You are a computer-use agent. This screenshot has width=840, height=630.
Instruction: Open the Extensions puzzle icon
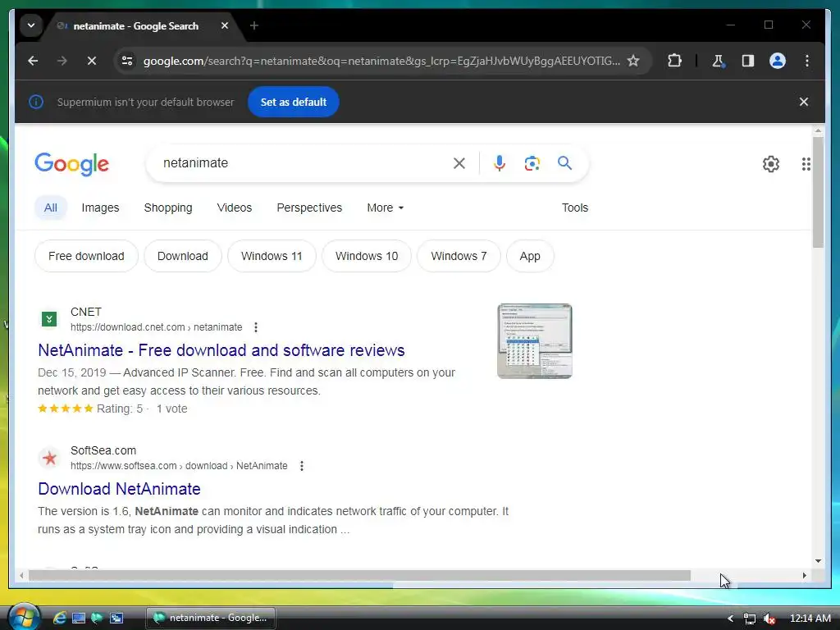pos(674,61)
